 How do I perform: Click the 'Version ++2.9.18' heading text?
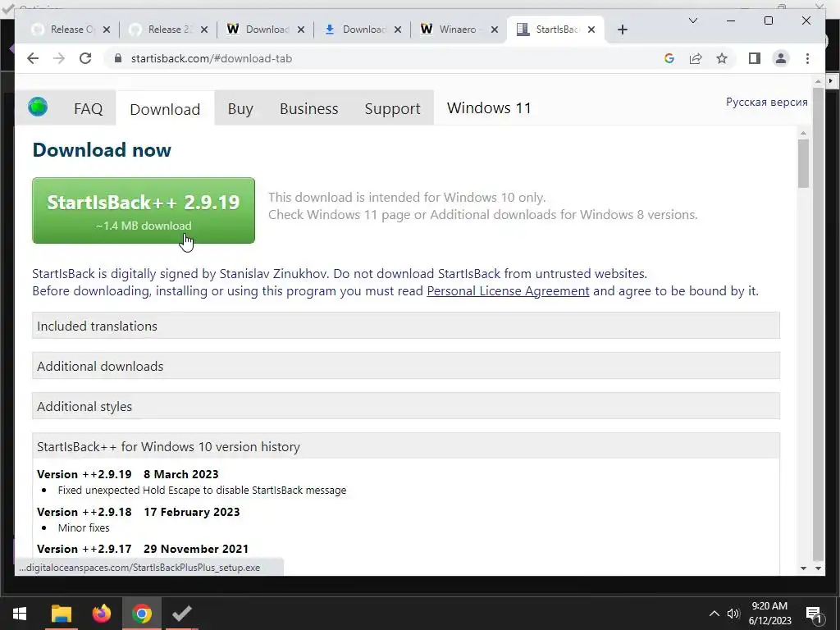point(84,512)
